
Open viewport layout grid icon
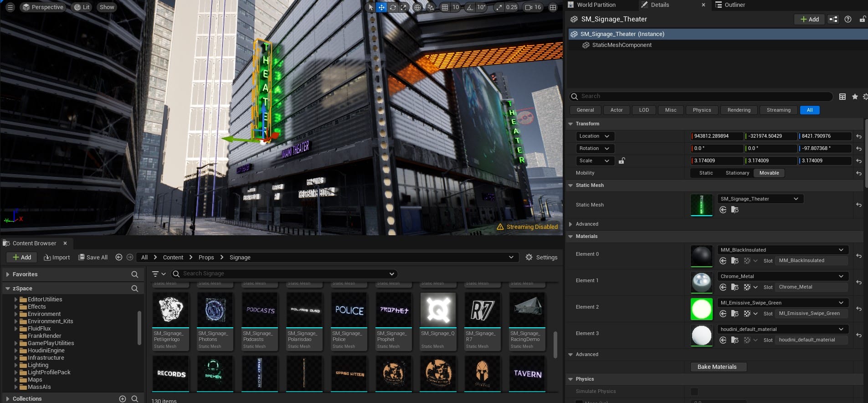point(553,7)
